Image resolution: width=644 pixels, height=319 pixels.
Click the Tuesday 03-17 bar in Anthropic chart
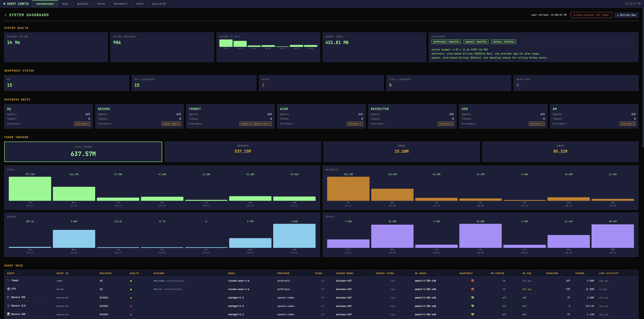pyautogui.click(x=348, y=189)
